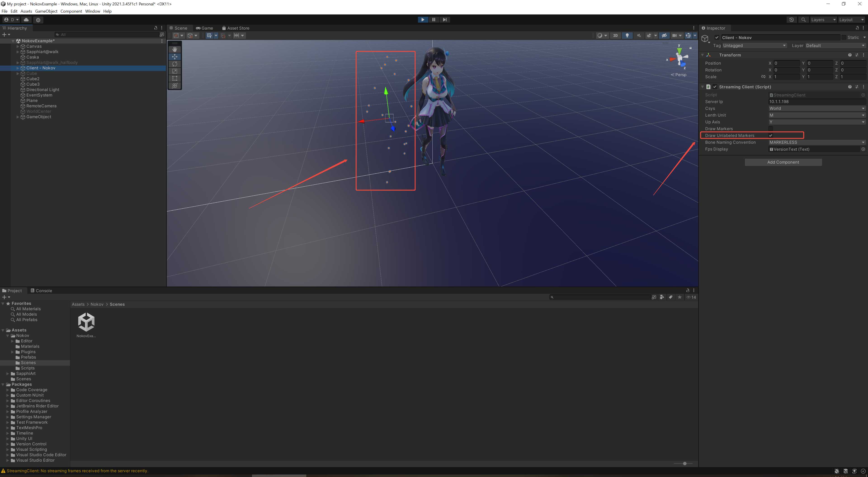Toggle scene visibility hidden-objects eye button
This screenshot has height=477, width=868.
click(x=664, y=35)
